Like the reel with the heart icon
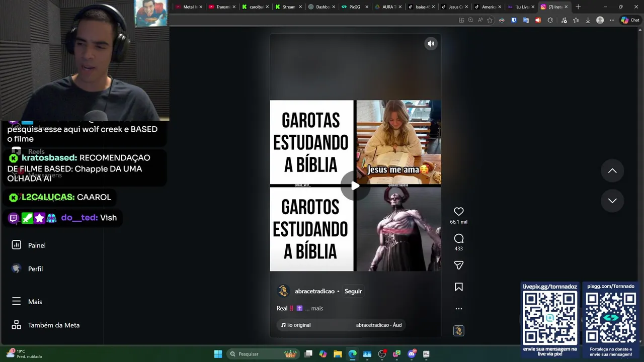Viewport: 644px width, 362px height. coord(458,212)
